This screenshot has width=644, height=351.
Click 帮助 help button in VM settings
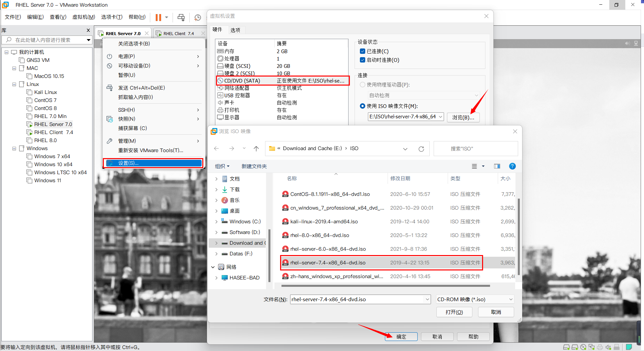(473, 337)
